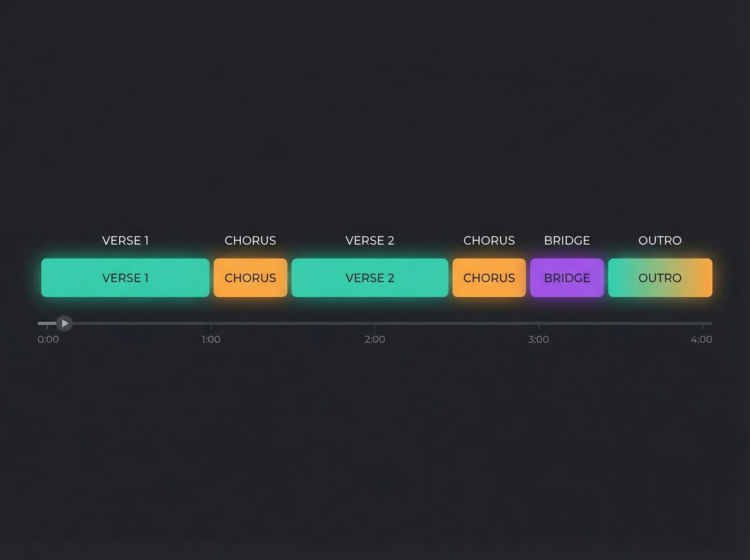Click the VERSE 2 heading above the blocks
Viewport: 750px width, 560px height.
pyautogui.click(x=370, y=241)
